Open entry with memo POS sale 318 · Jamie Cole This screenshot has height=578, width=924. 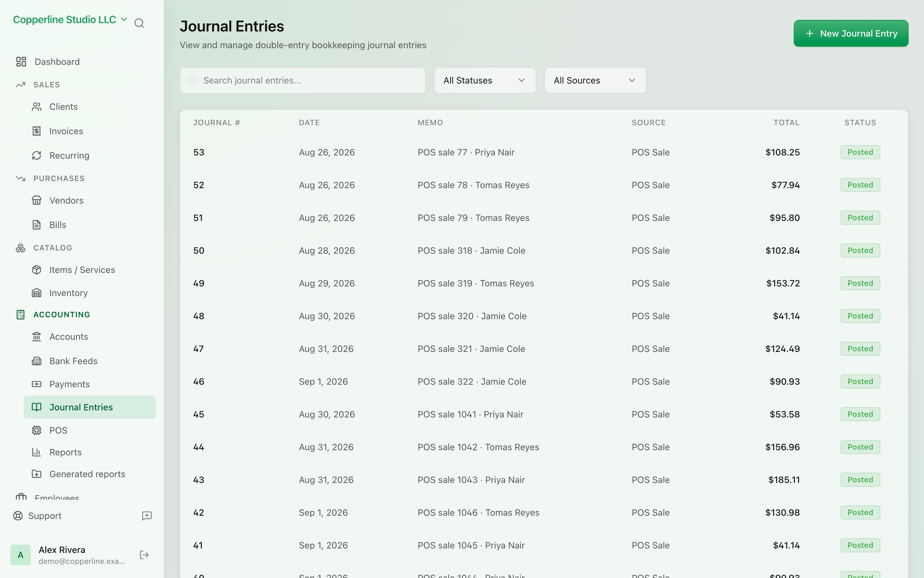coord(472,250)
